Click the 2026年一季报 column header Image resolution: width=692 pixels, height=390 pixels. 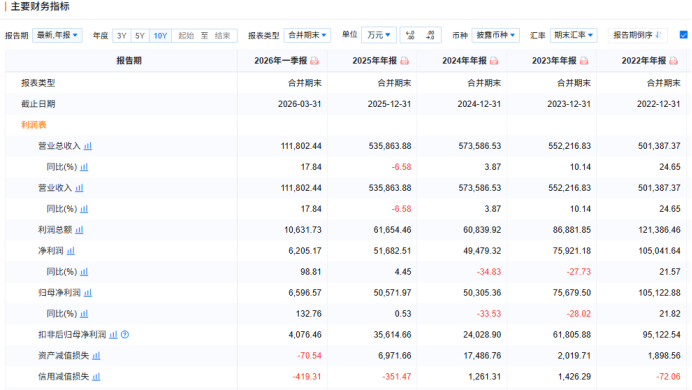pos(281,61)
